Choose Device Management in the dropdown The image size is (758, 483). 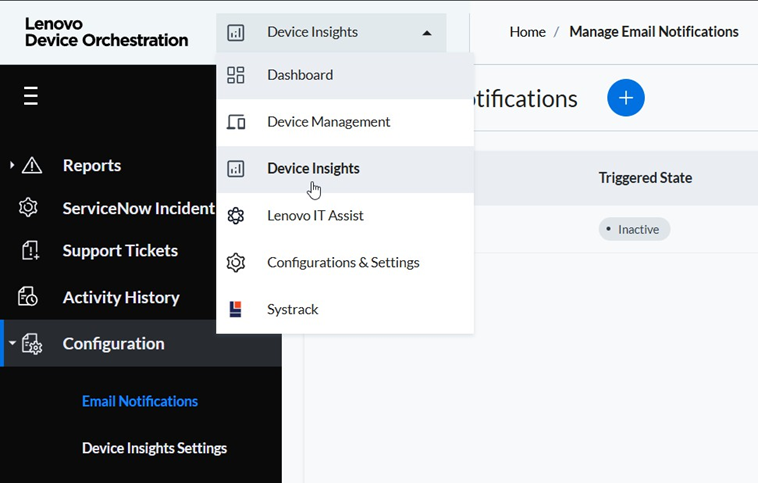(328, 122)
